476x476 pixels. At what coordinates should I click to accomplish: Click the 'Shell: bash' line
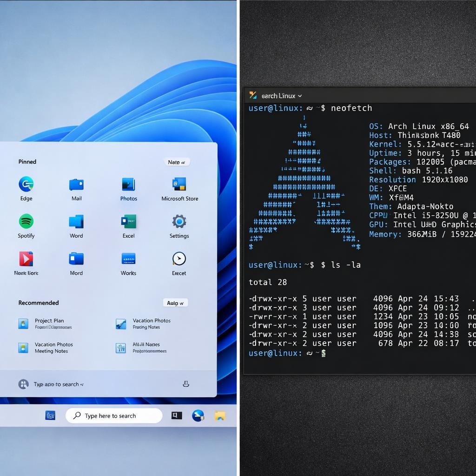(x=411, y=171)
